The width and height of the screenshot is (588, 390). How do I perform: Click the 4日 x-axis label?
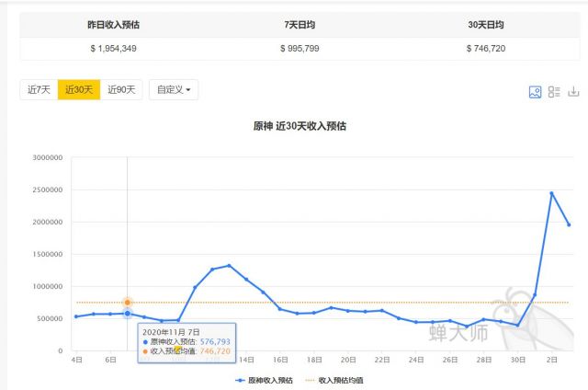point(76,360)
